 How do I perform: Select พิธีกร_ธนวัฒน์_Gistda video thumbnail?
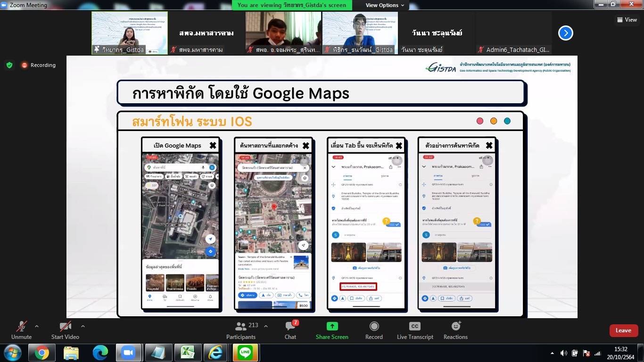click(360, 33)
